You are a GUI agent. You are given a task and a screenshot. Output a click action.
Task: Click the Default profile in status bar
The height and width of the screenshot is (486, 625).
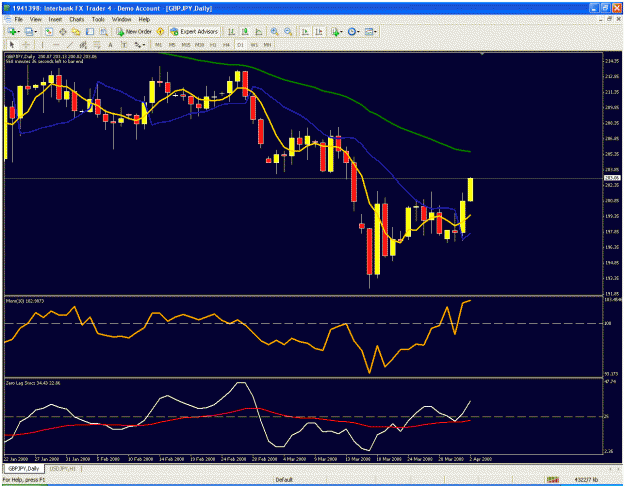pyautogui.click(x=284, y=480)
